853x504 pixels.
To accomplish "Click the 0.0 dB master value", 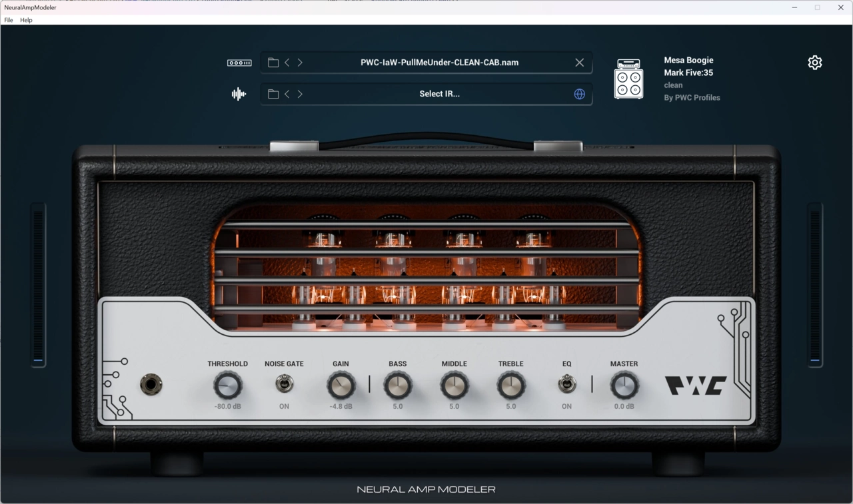I will 624,406.
